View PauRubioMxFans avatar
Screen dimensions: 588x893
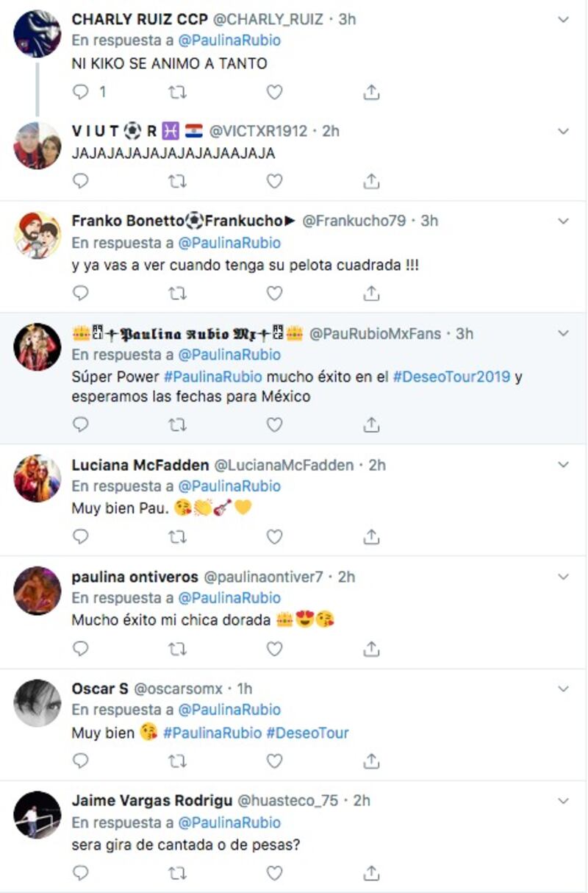pos(37,346)
